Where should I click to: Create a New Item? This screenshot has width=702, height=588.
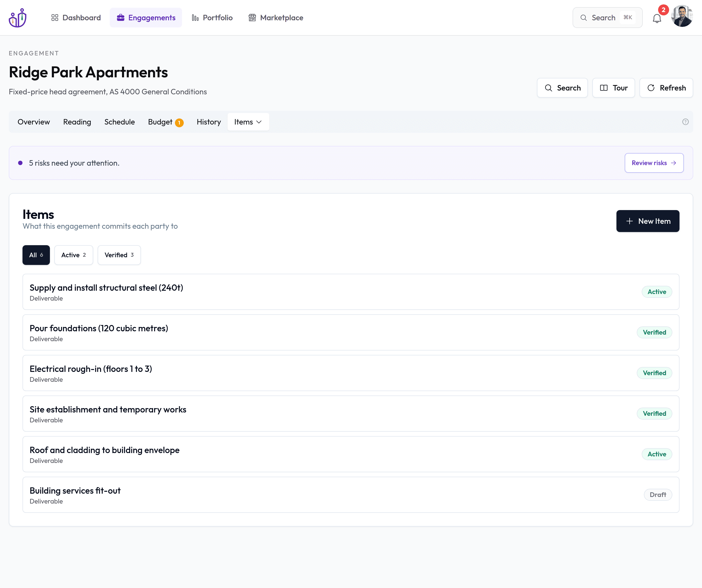point(647,221)
